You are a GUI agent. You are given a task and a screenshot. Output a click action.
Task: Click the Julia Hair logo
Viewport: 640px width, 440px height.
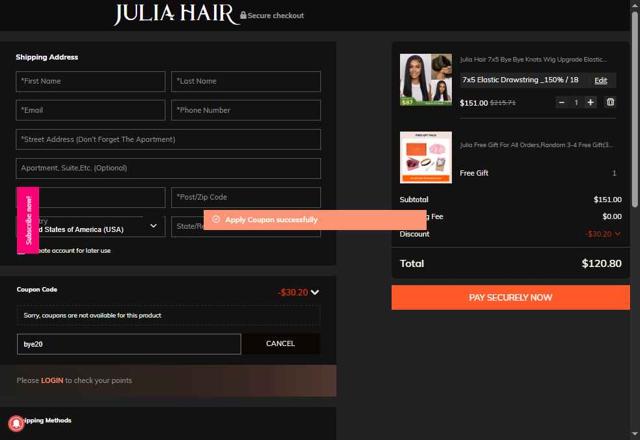pyautogui.click(x=176, y=15)
